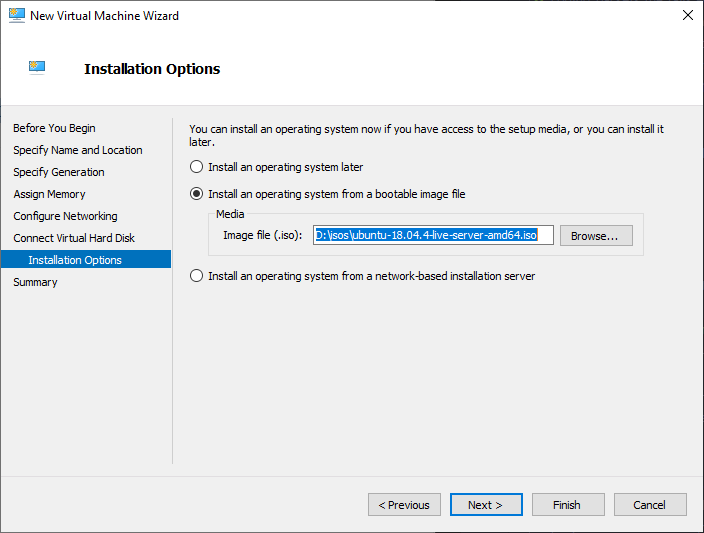Click inside the Image file (.iso) path field
Image resolution: width=704 pixels, height=533 pixels.
[x=432, y=236]
